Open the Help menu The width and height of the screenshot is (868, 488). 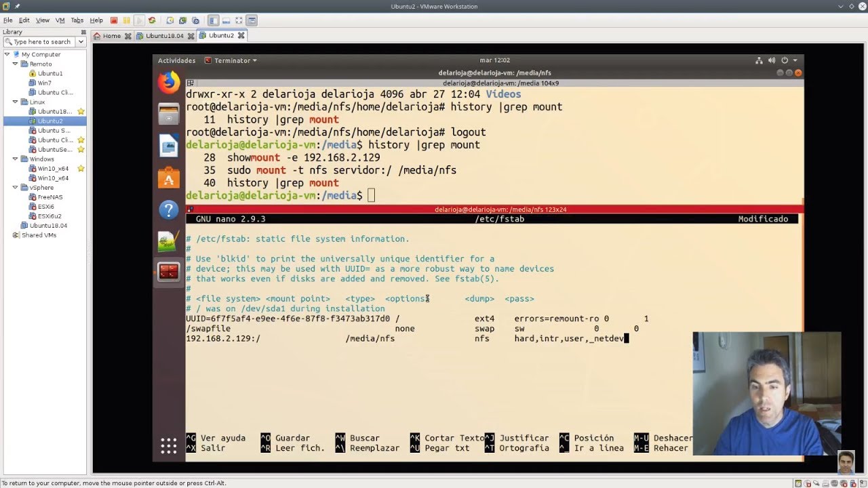pos(96,20)
